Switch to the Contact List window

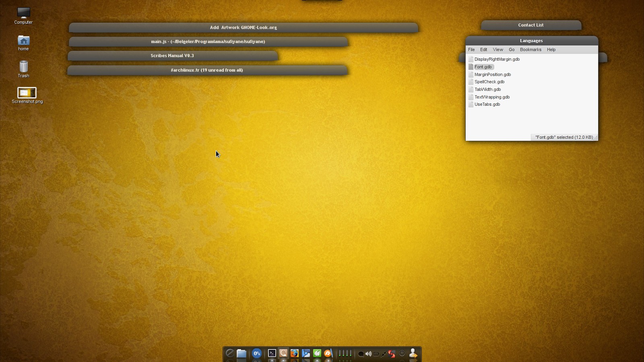click(531, 25)
